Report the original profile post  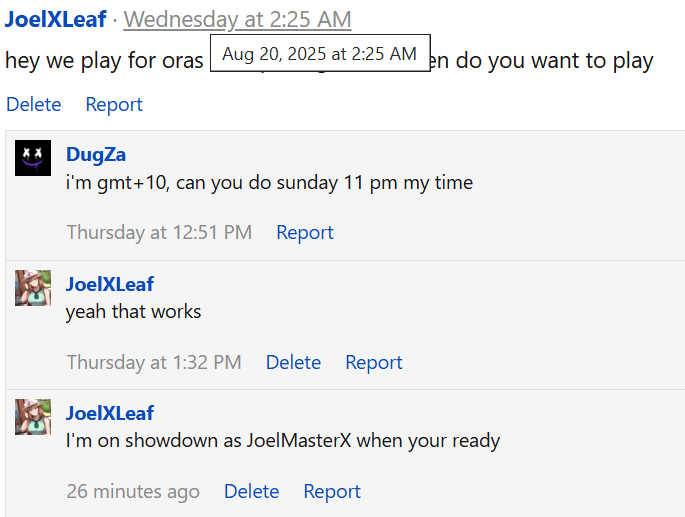[x=114, y=104]
